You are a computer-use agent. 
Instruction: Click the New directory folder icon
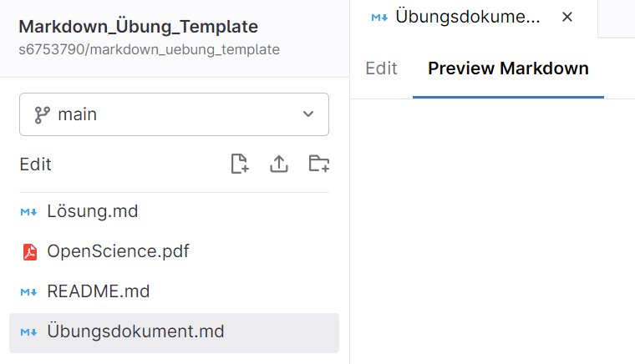(319, 164)
